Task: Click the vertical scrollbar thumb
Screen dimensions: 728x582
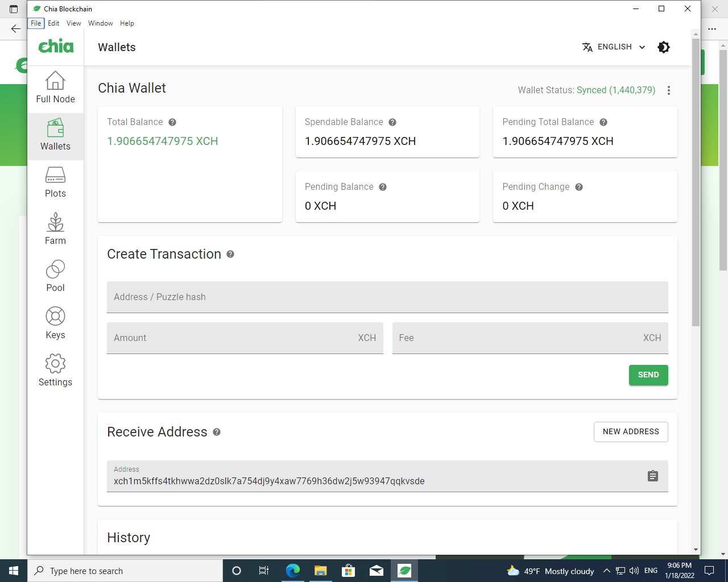Action: pos(696,182)
